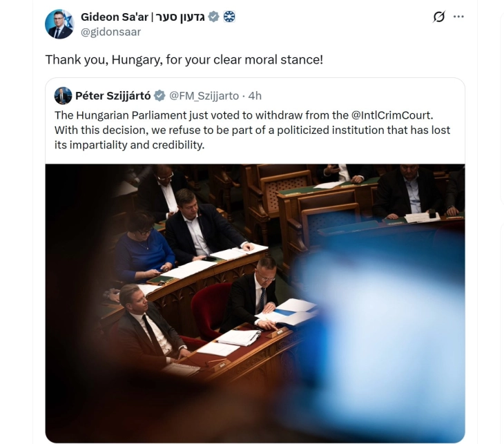The width and height of the screenshot is (504, 444).
Task: Select the text "Thank you, Hungary, for your clear moral stance!"
Action: (184, 60)
